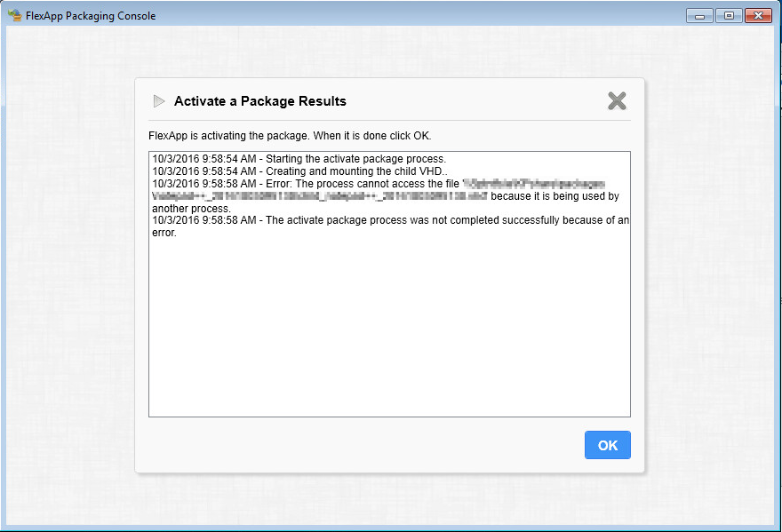Click the play triangle icon beside the dialog title

click(x=159, y=101)
